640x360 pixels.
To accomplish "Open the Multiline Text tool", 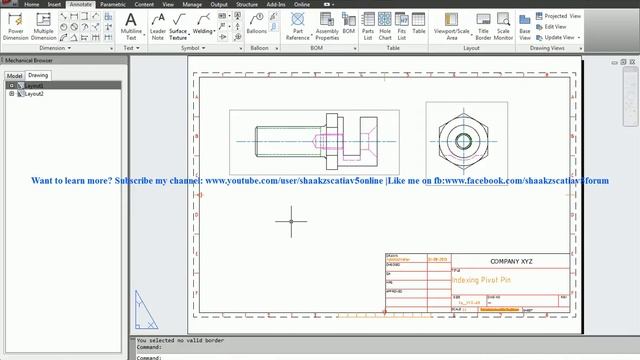I will click(131, 27).
